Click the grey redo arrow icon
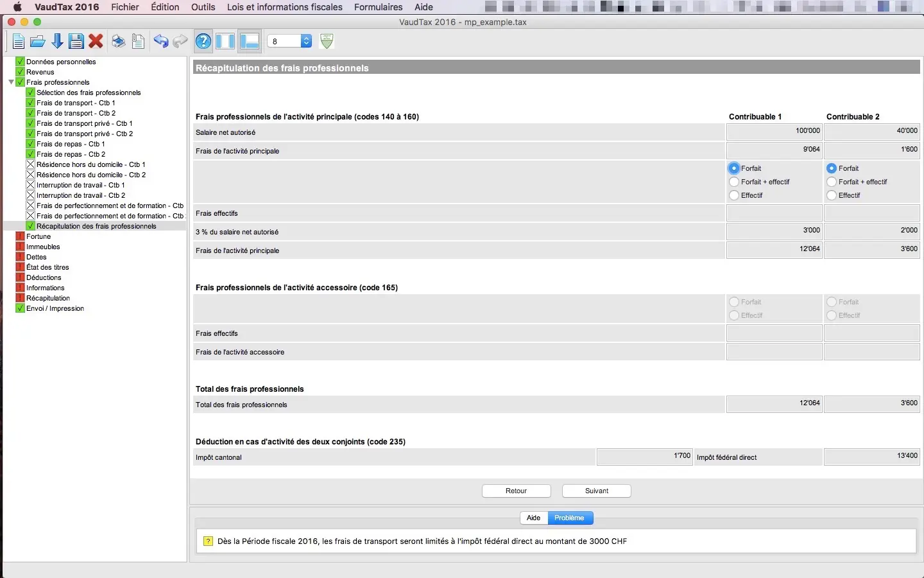The image size is (924, 578). pos(180,42)
